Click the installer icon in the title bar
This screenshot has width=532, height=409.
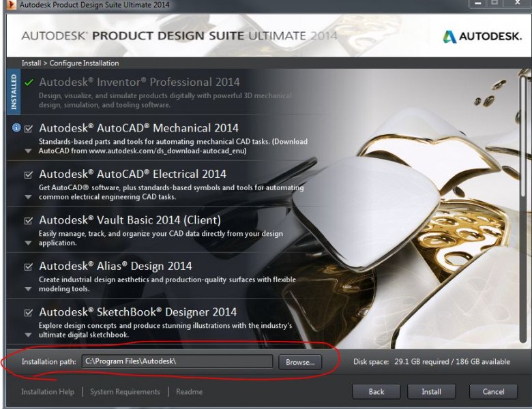11,5
